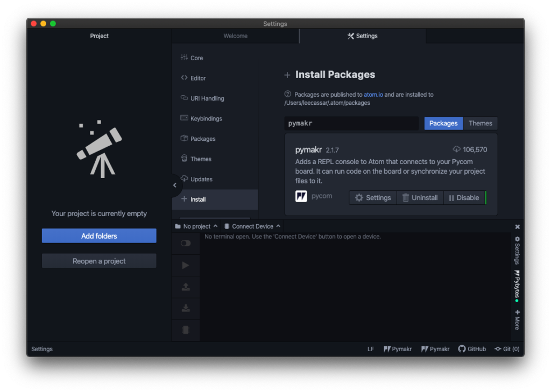Click Reopen a project button
This screenshot has height=392, width=551.
[99, 261]
